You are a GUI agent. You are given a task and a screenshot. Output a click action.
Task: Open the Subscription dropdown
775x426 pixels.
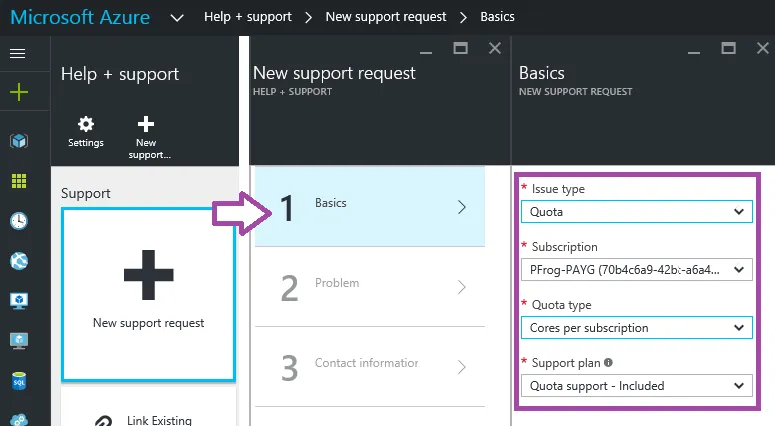coord(635,269)
